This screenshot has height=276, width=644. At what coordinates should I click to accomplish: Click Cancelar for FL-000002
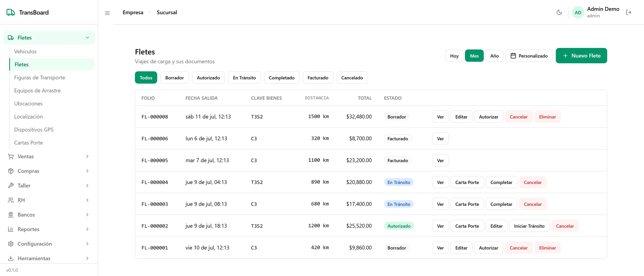tap(565, 226)
